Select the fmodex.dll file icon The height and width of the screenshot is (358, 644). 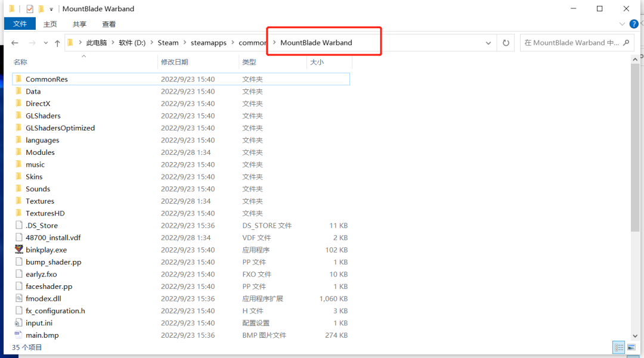(x=18, y=298)
